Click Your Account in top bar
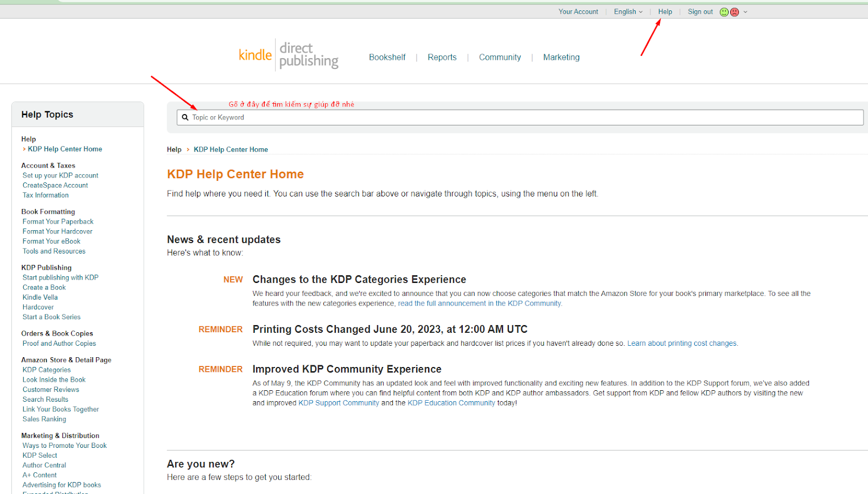 click(x=578, y=11)
